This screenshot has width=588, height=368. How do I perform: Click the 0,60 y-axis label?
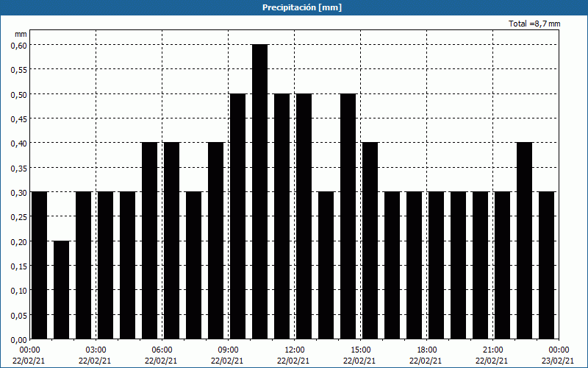tap(19, 45)
